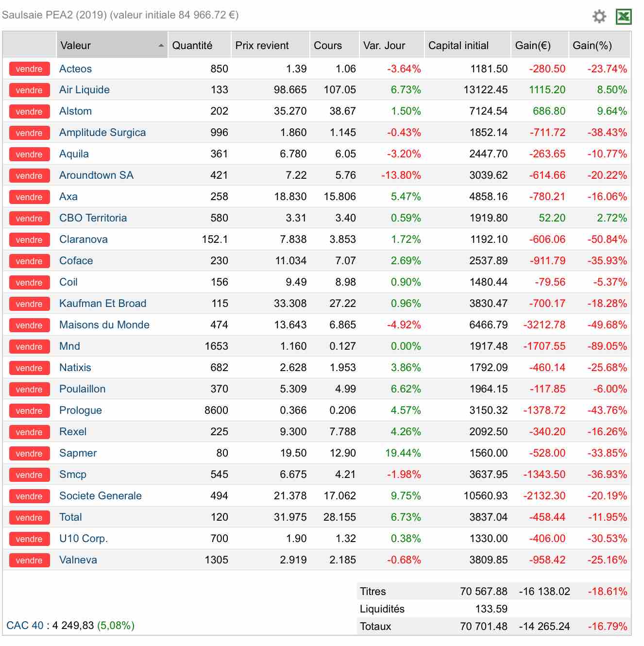Open the CAC 40 index link
The height and width of the screenshot is (646, 644).
tap(25, 626)
